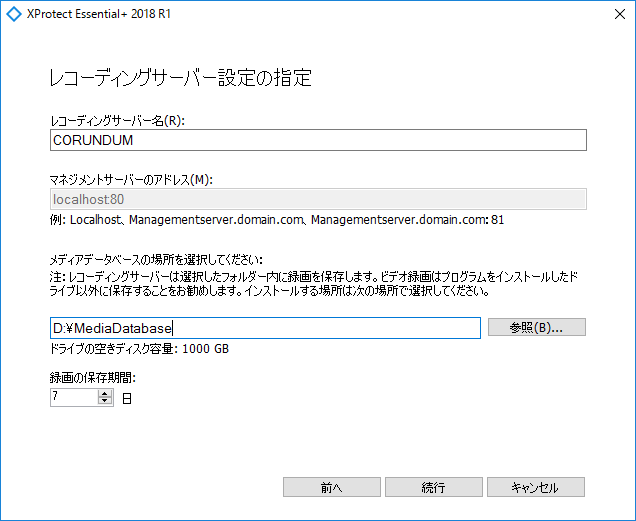
Task: Select the マネジメントサーバーのアドレス(M) label
Action: (x=131, y=179)
